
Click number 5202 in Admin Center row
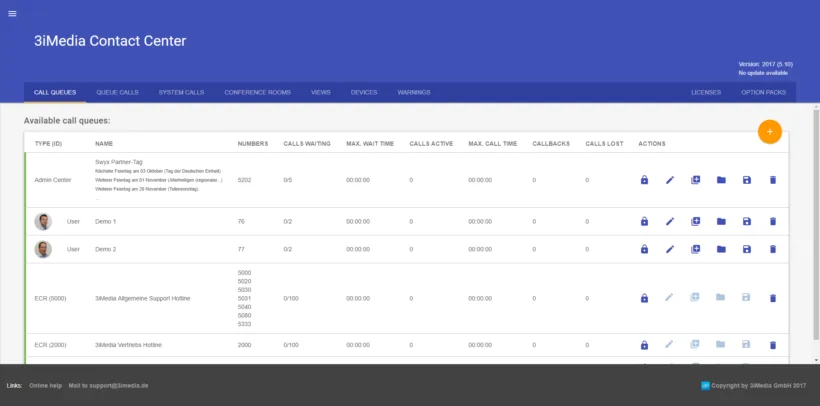[244, 180]
